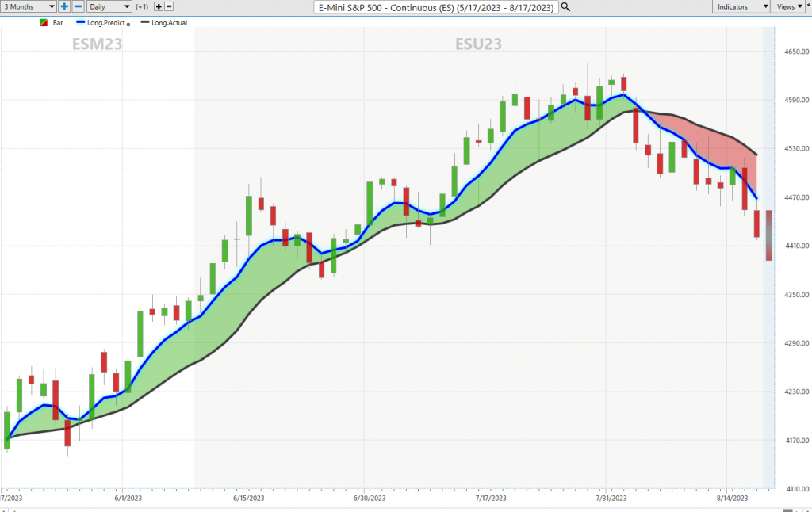Open the Views dropdown menu

point(789,6)
